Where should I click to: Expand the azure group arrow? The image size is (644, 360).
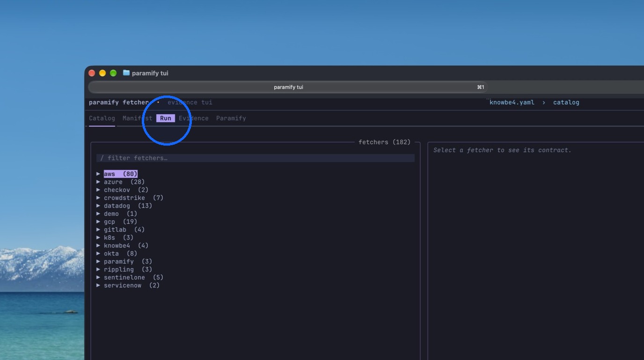tap(98, 182)
